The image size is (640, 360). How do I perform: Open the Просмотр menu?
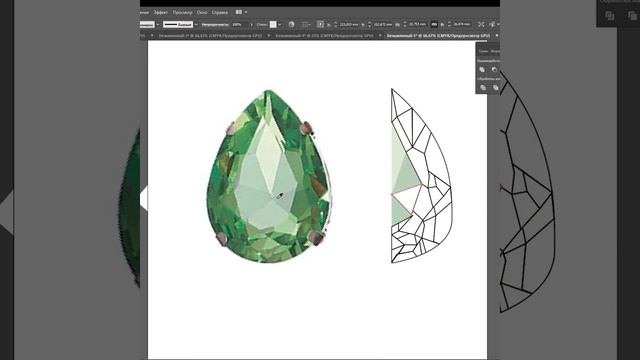point(182,12)
